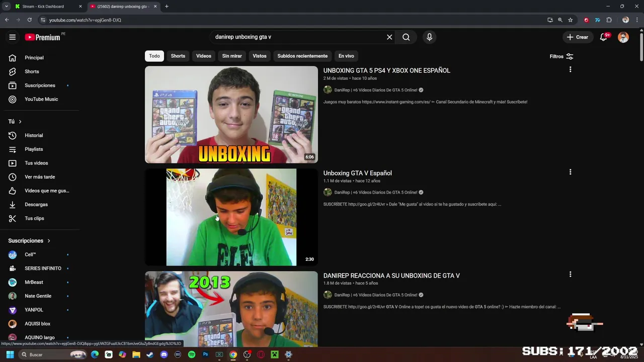Open the browser extensions puzzle icon

609,20
